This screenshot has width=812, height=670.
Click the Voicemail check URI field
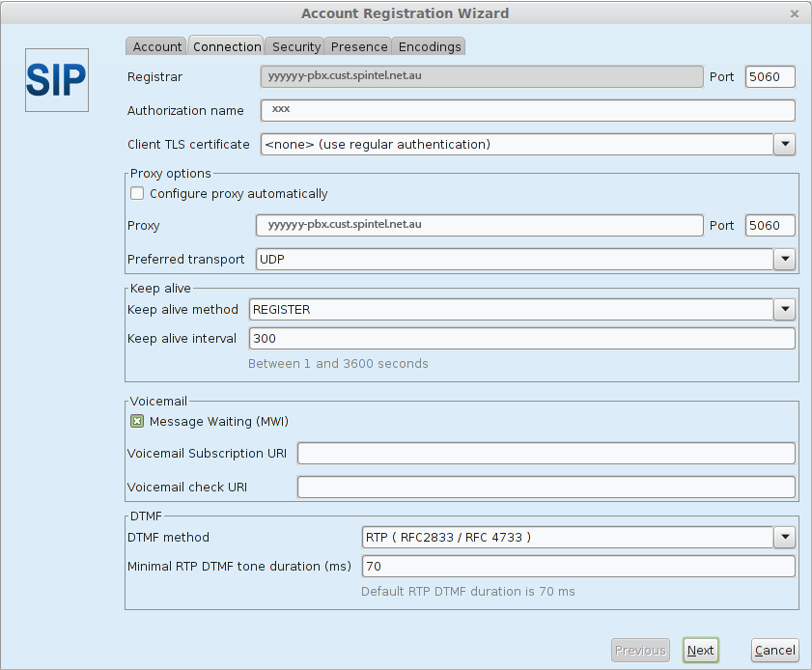(546, 488)
